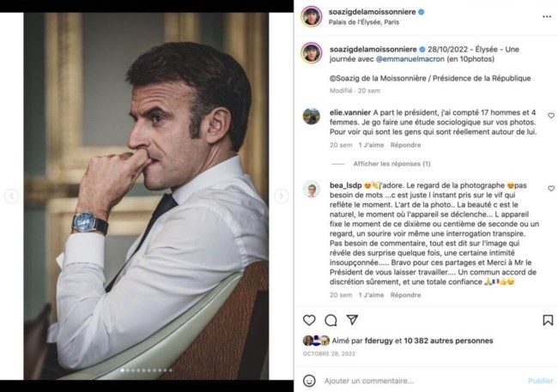Focus the "Ajouter un commentaire..." field
The height and width of the screenshot is (392, 558).
[421, 380]
